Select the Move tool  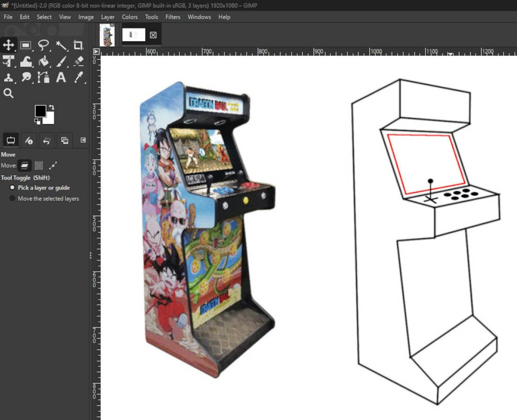pos(9,45)
